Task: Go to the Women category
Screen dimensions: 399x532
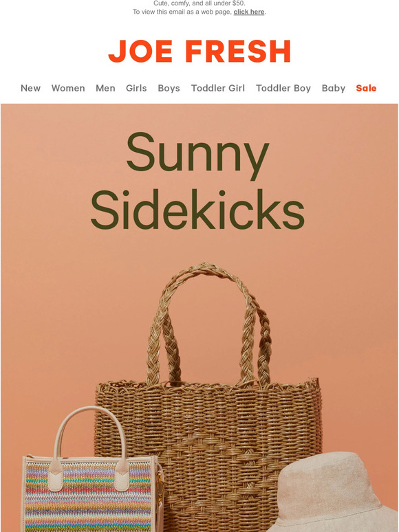Action: click(68, 88)
